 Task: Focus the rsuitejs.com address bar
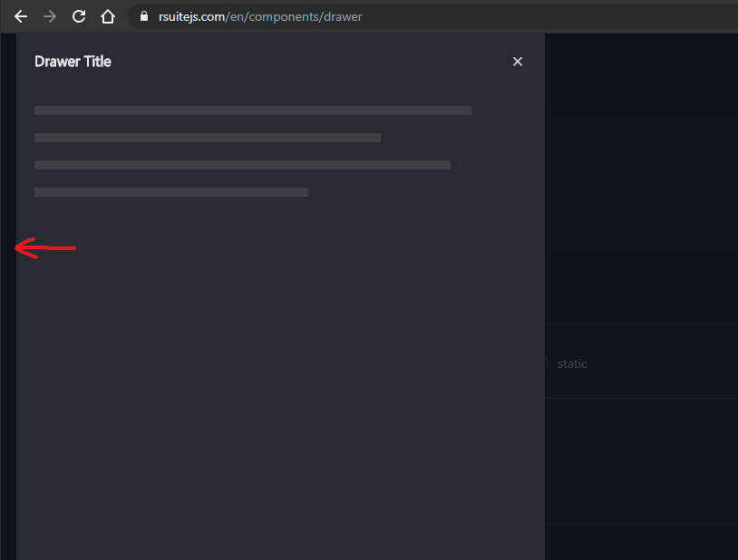tap(433, 17)
